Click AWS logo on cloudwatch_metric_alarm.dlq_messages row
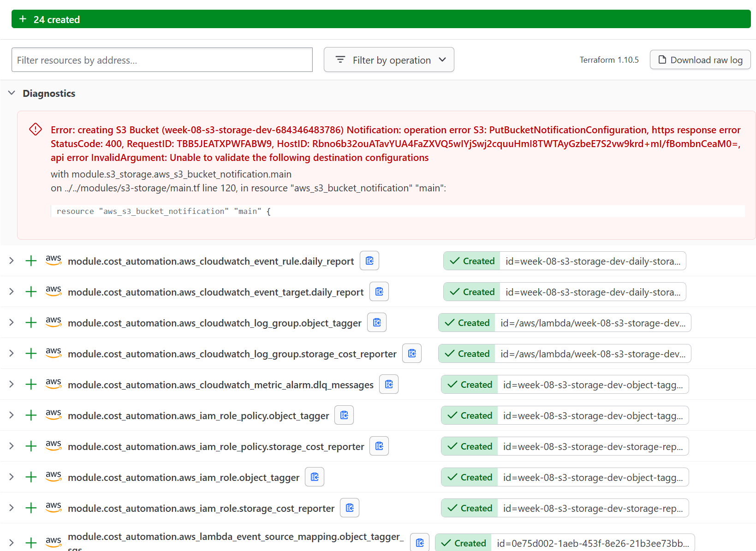 coord(54,383)
